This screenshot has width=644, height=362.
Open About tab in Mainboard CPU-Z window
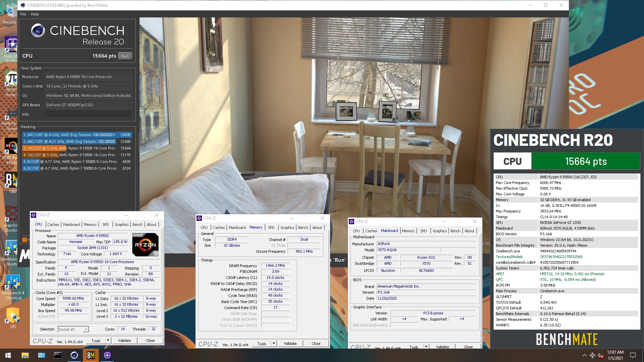[x=469, y=231]
